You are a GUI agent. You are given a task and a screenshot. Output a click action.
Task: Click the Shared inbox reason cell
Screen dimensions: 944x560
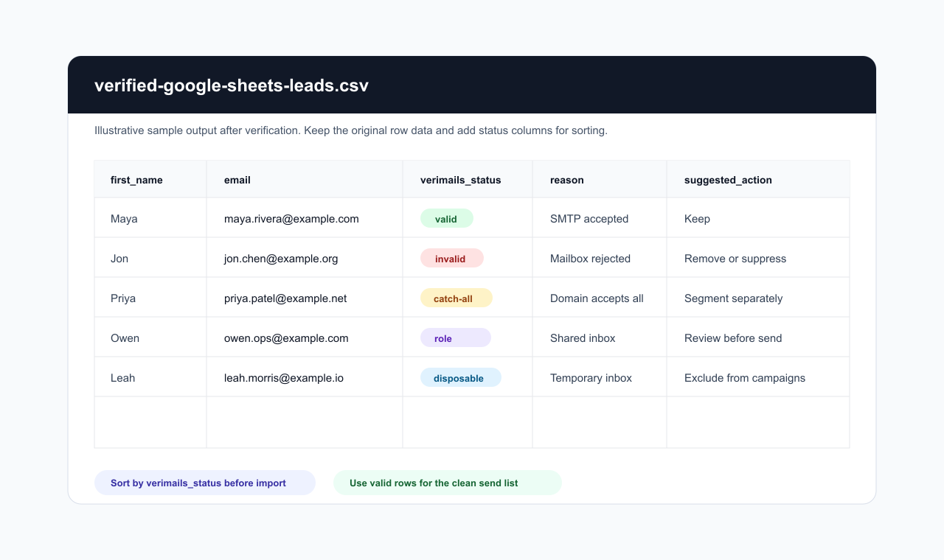pyautogui.click(x=600, y=337)
